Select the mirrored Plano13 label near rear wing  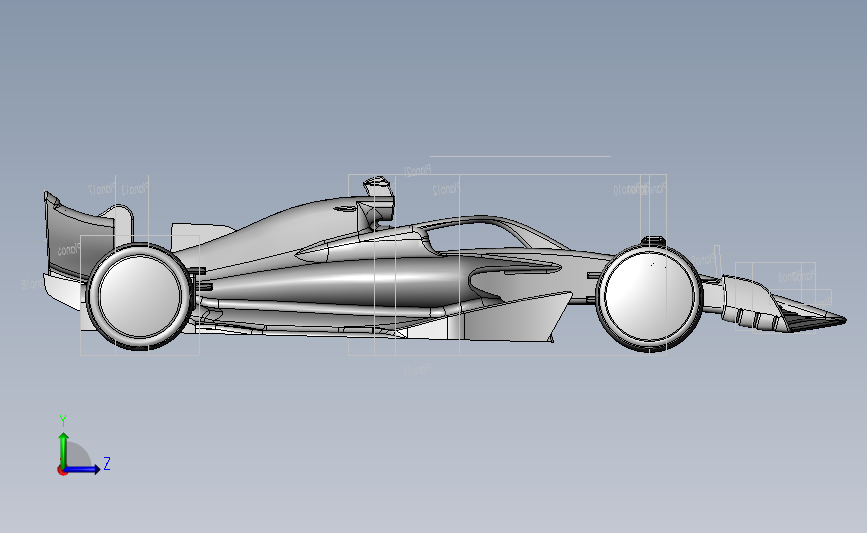pyautogui.click(x=135, y=189)
